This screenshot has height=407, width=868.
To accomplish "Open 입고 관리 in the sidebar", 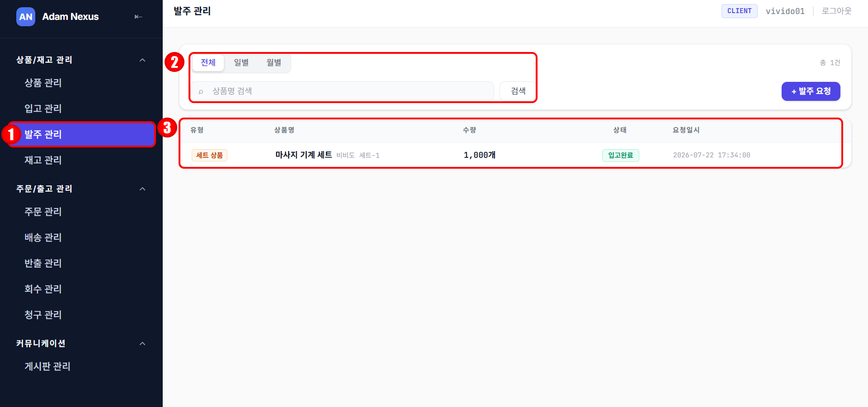I will click(43, 109).
